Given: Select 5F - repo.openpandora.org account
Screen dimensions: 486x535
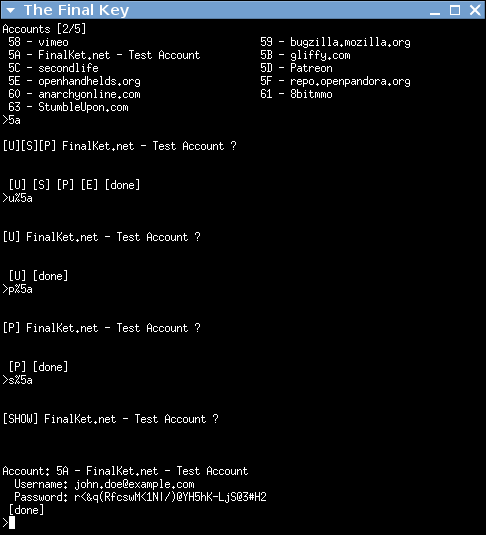Looking at the screenshot, I should tap(335, 81).
